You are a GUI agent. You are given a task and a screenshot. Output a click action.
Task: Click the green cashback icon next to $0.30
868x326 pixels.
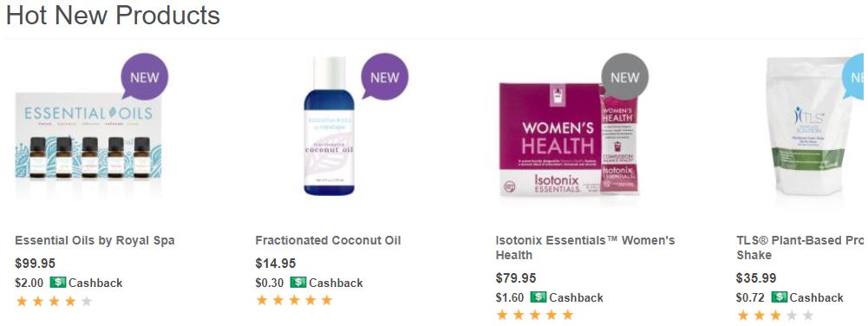click(x=297, y=283)
